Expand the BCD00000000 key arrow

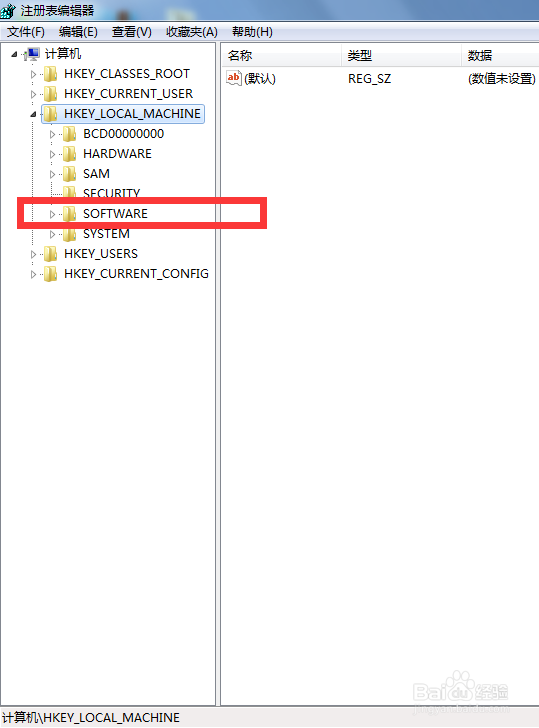click(x=52, y=134)
